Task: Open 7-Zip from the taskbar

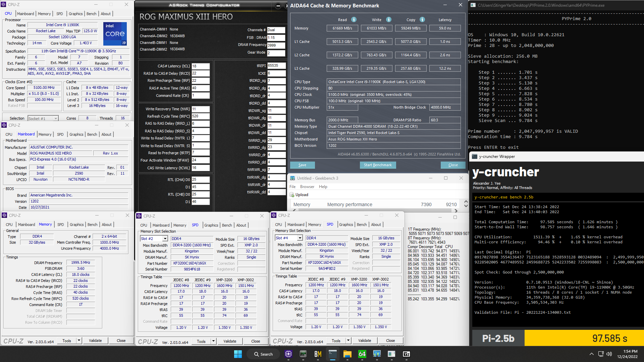Action: (406, 354)
